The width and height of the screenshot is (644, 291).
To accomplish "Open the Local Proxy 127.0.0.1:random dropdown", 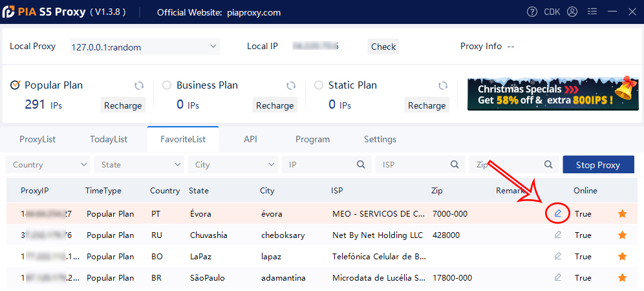I will tap(145, 47).
